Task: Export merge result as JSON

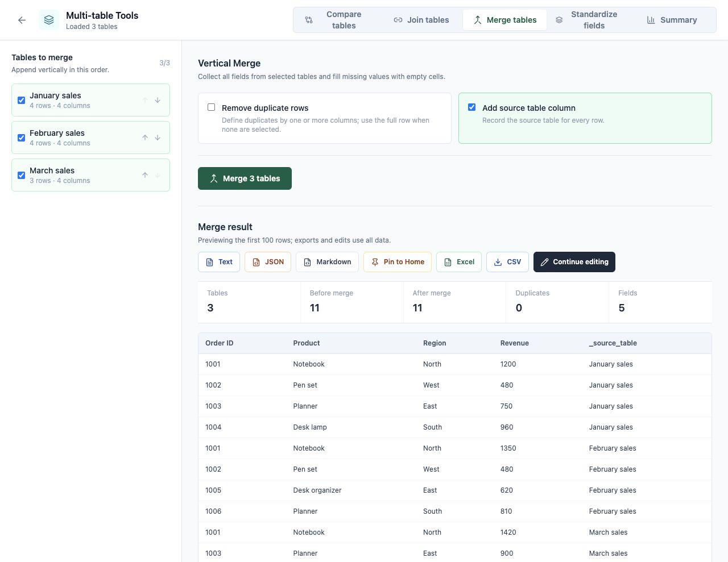Action: (268, 262)
